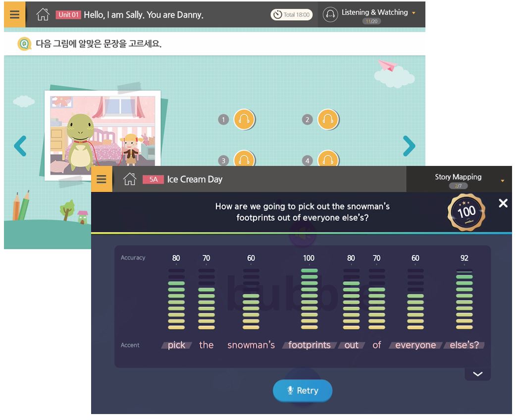The image size is (518, 420).
Task: Select answer option number 2 circle
Action: [x=308, y=119]
